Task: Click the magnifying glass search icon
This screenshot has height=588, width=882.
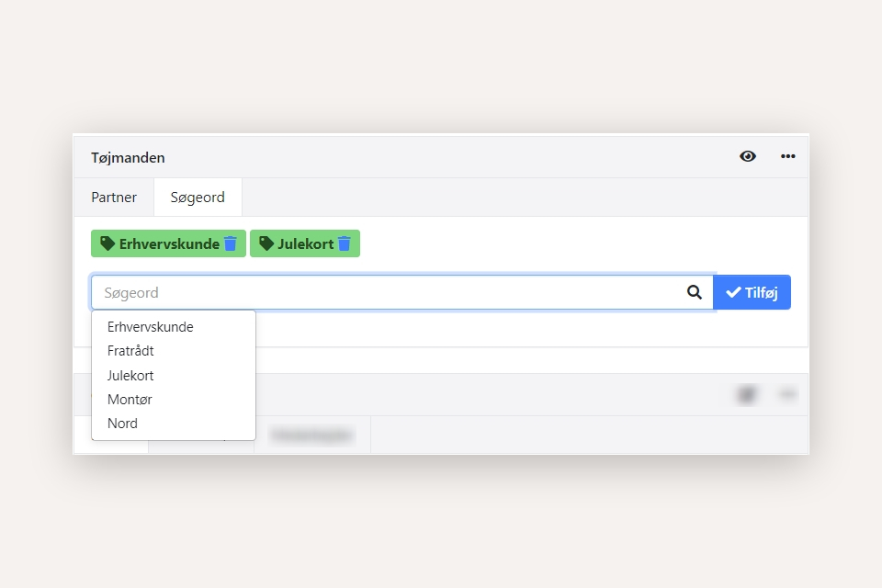Action: tap(695, 292)
